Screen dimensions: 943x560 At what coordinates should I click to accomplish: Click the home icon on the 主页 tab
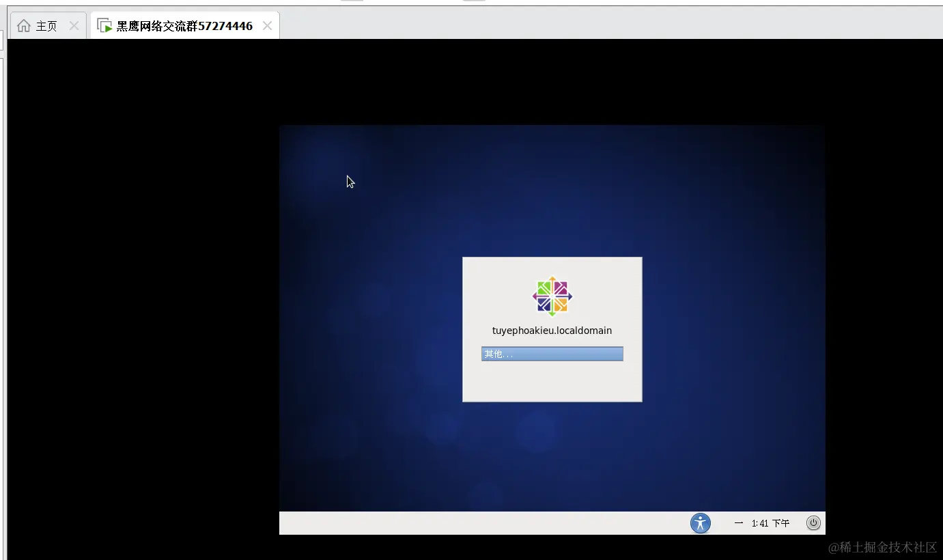(24, 26)
